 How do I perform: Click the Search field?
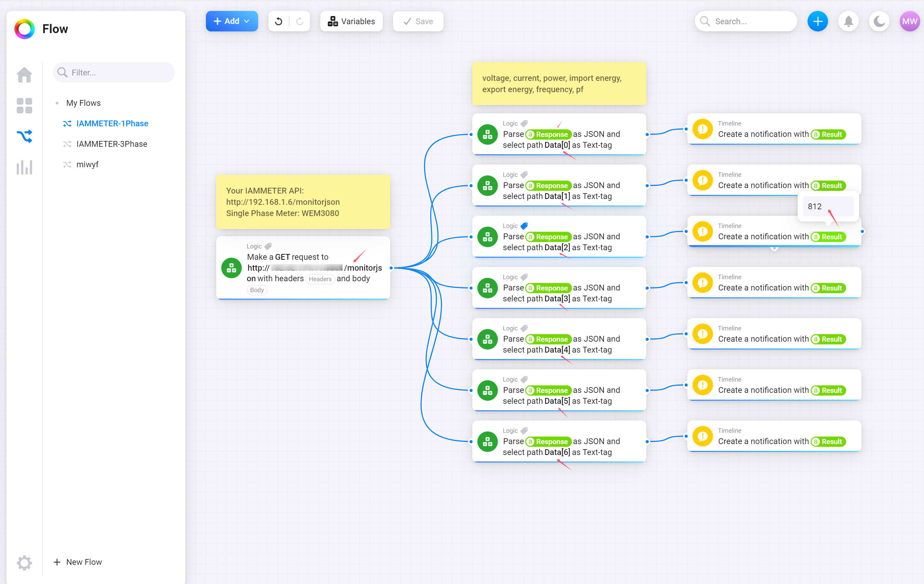(745, 22)
